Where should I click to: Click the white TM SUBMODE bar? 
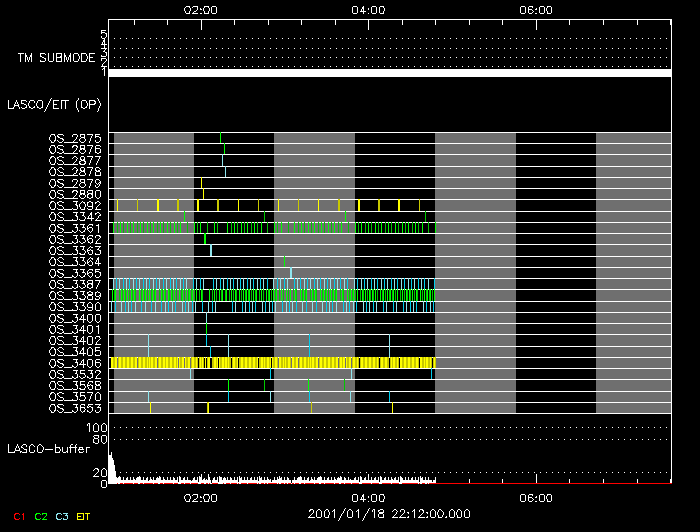tap(389, 73)
